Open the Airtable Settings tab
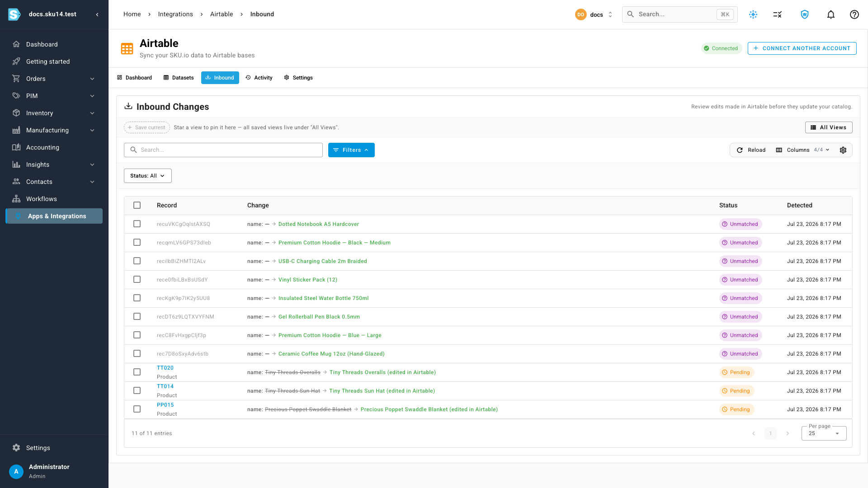This screenshot has width=868, height=488. 298,78
